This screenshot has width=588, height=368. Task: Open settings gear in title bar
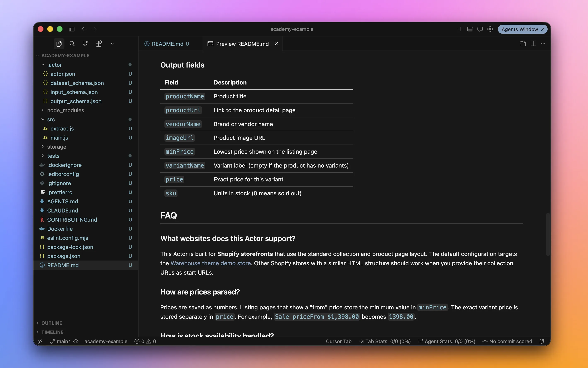point(490,29)
